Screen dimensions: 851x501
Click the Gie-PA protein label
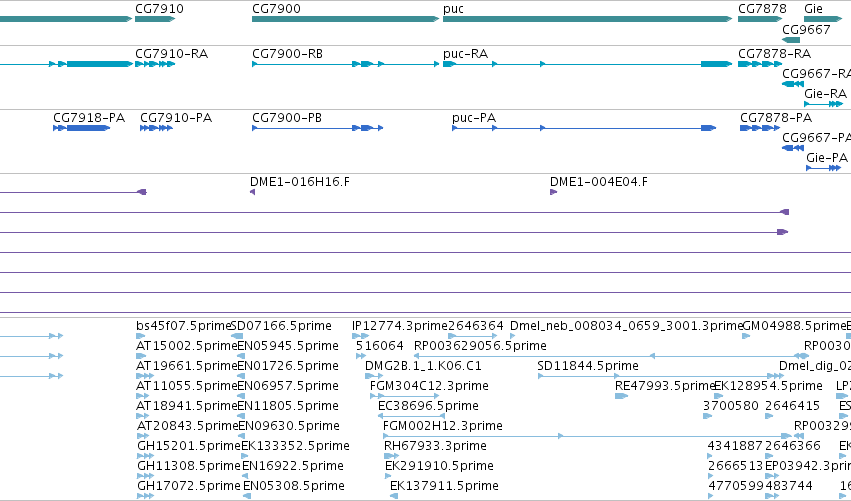[827, 157]
